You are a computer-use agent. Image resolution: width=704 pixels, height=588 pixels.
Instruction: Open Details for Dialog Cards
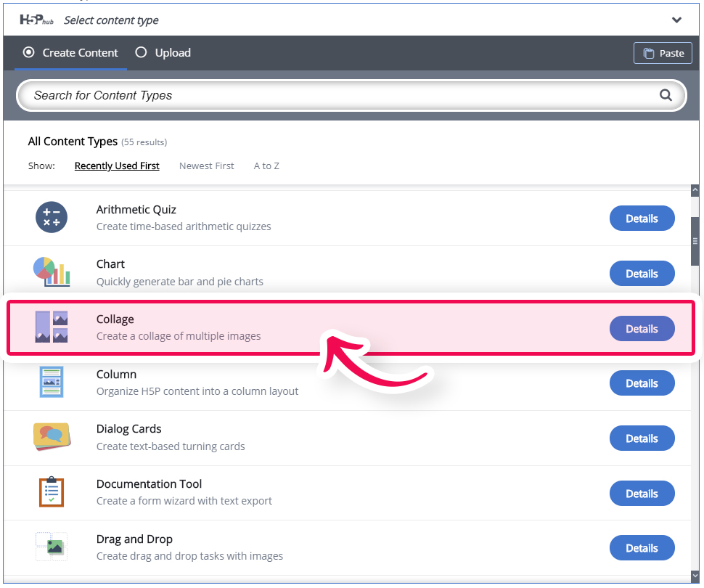[x=642, y=438]
